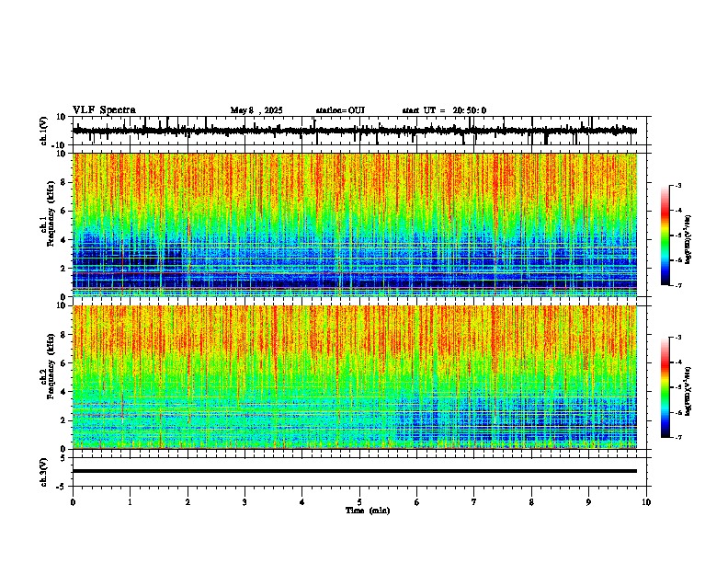
Task: Click the "6" tick on the time axis
Action: [417, 502]
